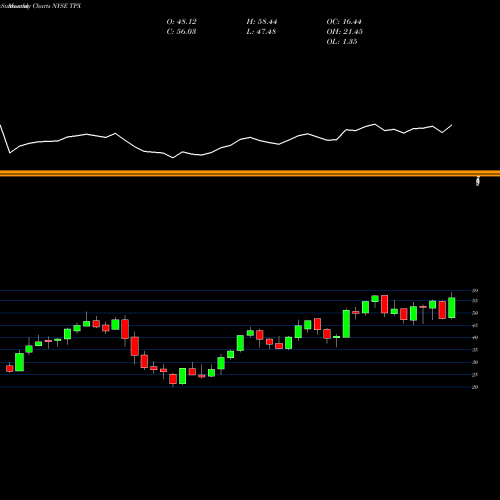Click the 30 price axis label

(x=475, y=362)
